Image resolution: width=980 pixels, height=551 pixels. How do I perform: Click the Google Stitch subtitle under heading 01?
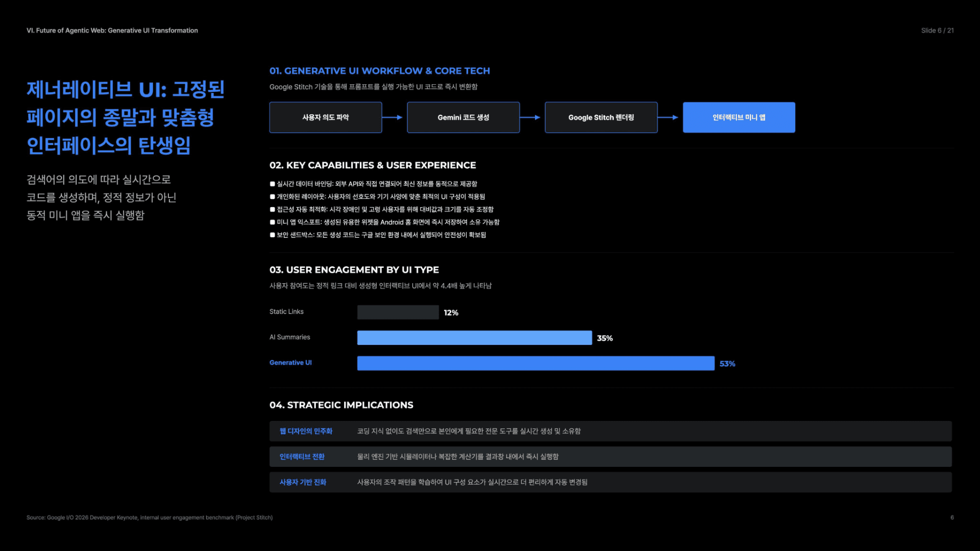[x=374, y=87]
